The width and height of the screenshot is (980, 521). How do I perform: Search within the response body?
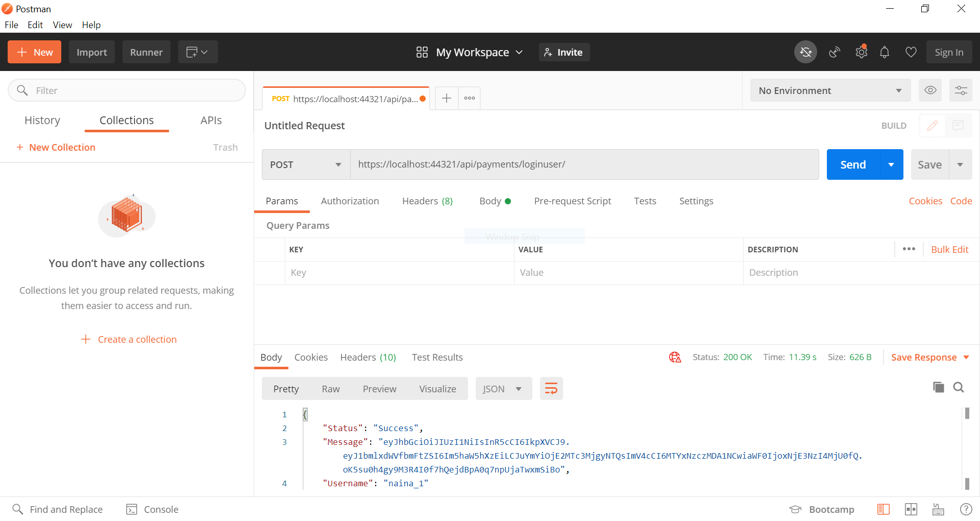[x=959, y=387]
